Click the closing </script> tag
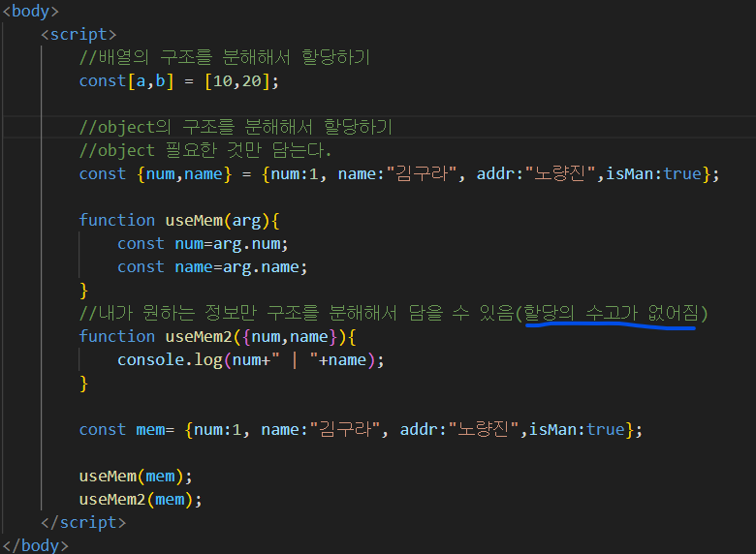This screenshot has height=554, width=756. (83, 522)
